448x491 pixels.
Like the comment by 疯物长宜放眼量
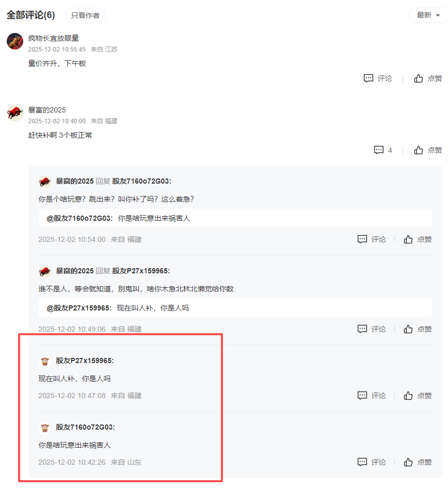click(x=428, y=78)
